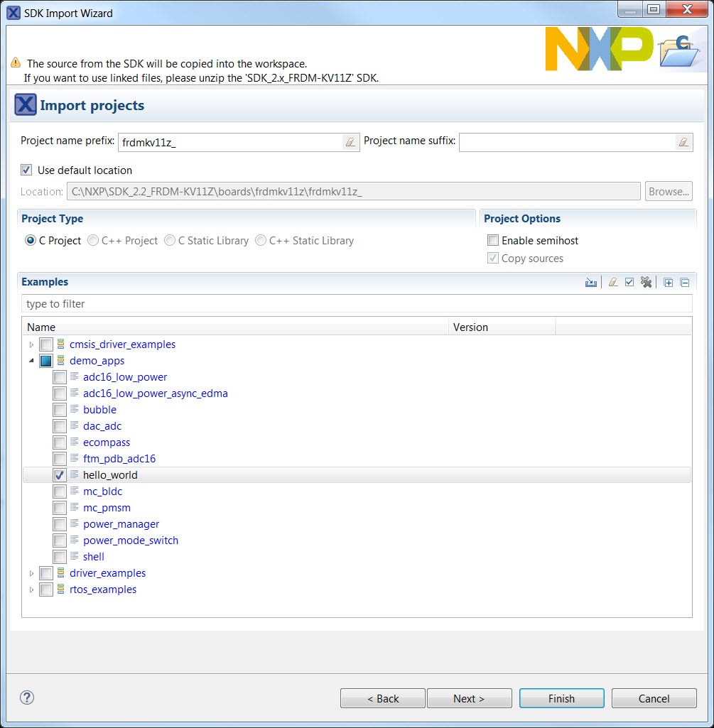714x728 pixels.
Task: Expand the rtos_examples group
Action: click(31, 590)
